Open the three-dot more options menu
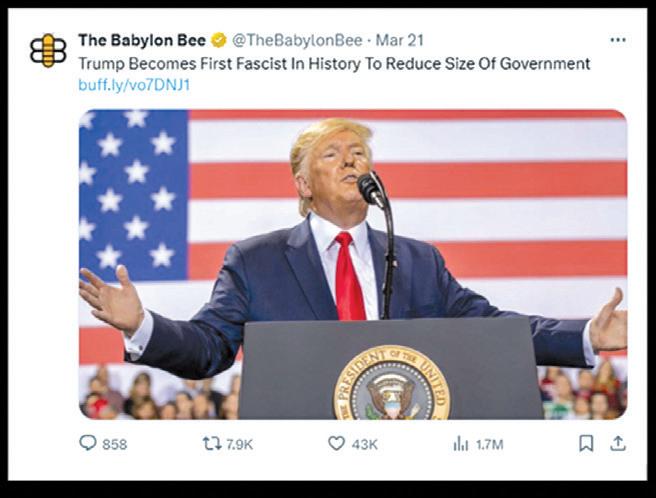Image resolution: width=656 pixels, height=498 pixels. coord(618,40)
